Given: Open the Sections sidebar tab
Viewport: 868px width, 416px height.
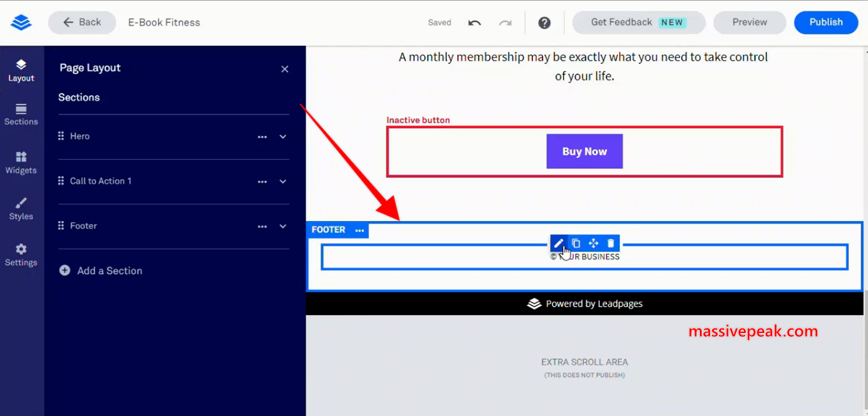Looking at the screenshot, I should tap(21, 115).
